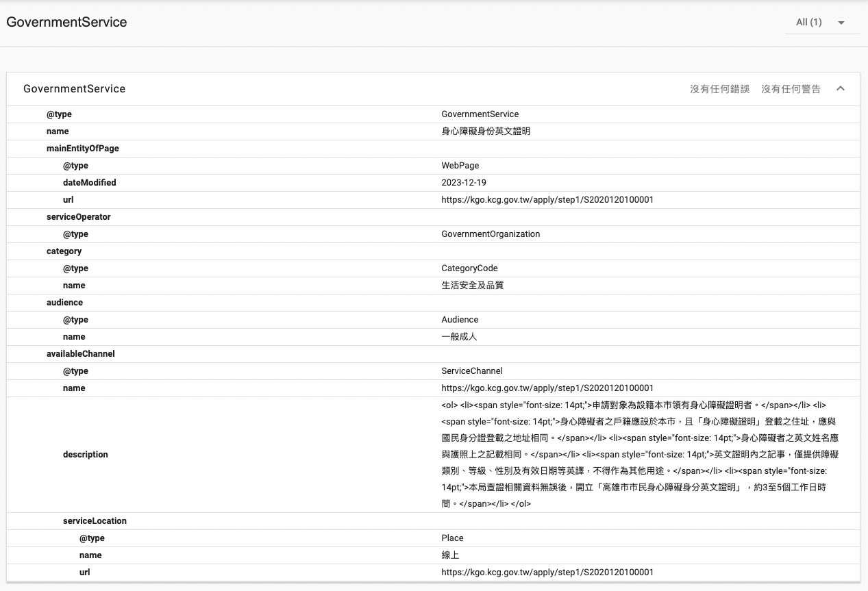The height and width of the screenshot is (591, 868).
Task: Collapse the GovernmentService card with the chevron
Action: click(841, 89)
